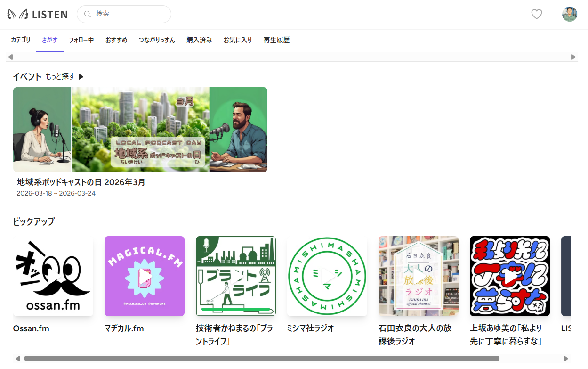Click the right arrow on the tab bar
This screenshot has height=369, width=588.
pyautogui.click(x=573, y=57)
